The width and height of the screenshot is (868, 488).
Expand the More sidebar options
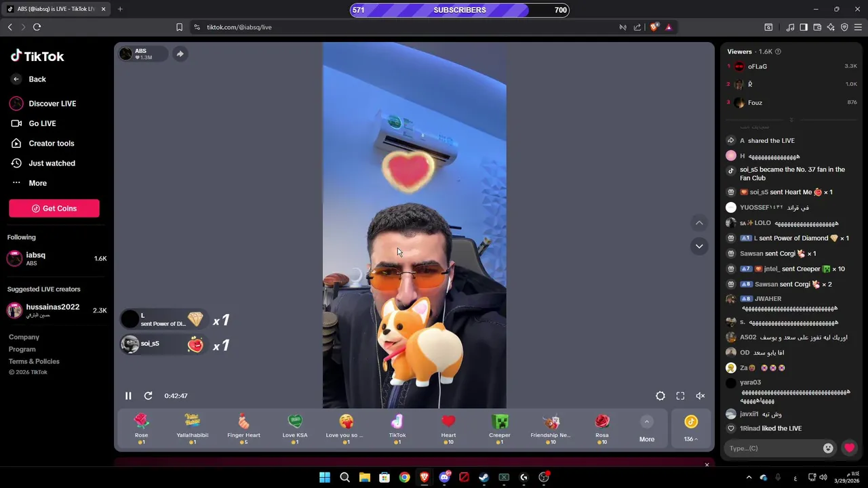(x=29, y=183)
